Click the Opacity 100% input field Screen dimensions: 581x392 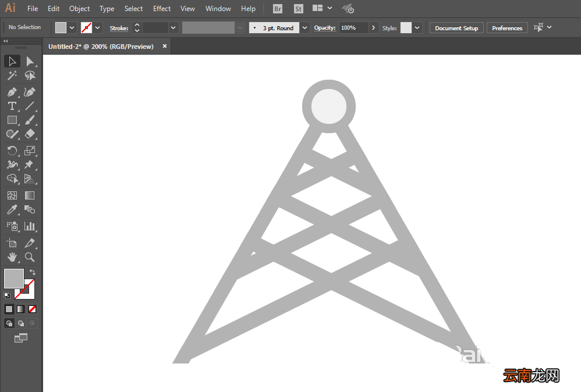(354, 28)
